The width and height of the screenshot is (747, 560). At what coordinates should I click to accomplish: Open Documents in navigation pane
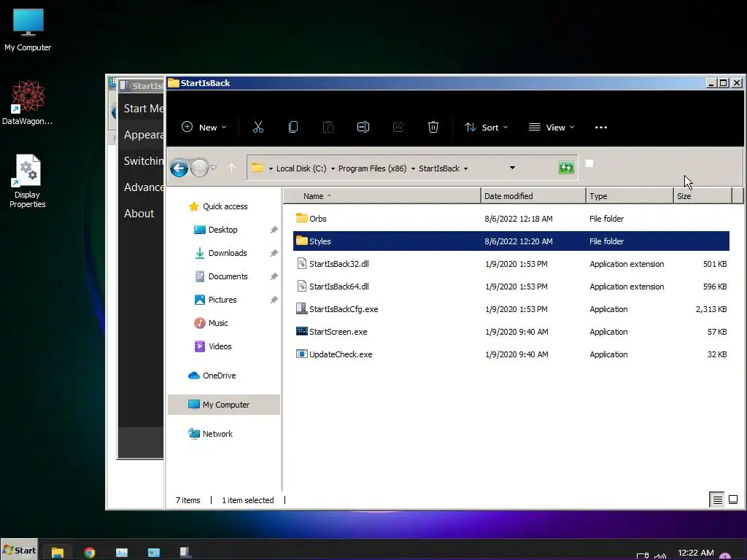pyautogui.click(x=222, y=276)
